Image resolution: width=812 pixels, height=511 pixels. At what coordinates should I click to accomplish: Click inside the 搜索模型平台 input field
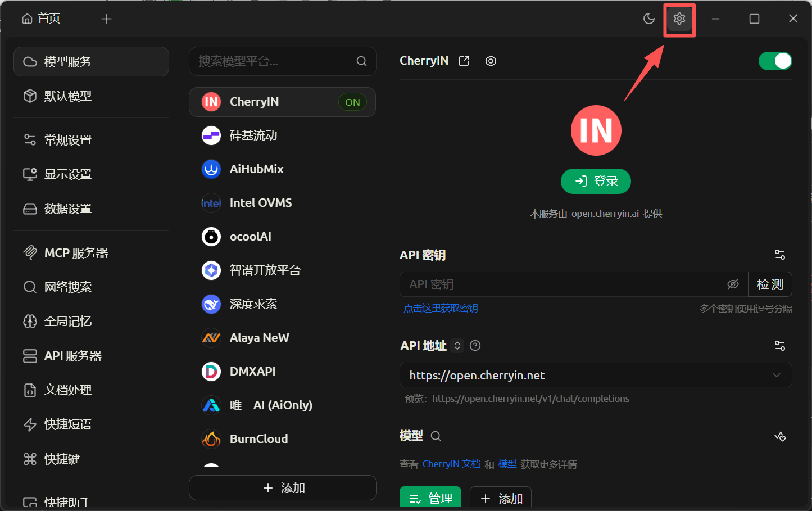tap(270, 61)
